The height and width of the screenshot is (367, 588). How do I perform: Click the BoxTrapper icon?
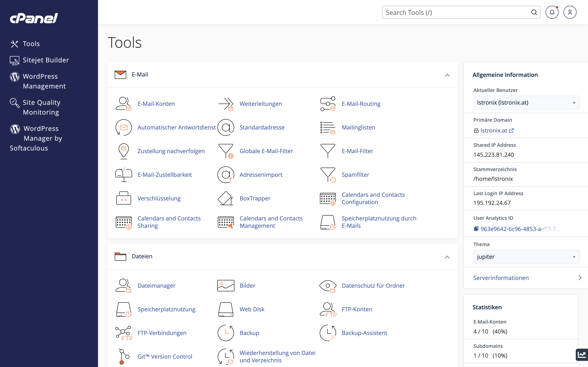[225, 198]
